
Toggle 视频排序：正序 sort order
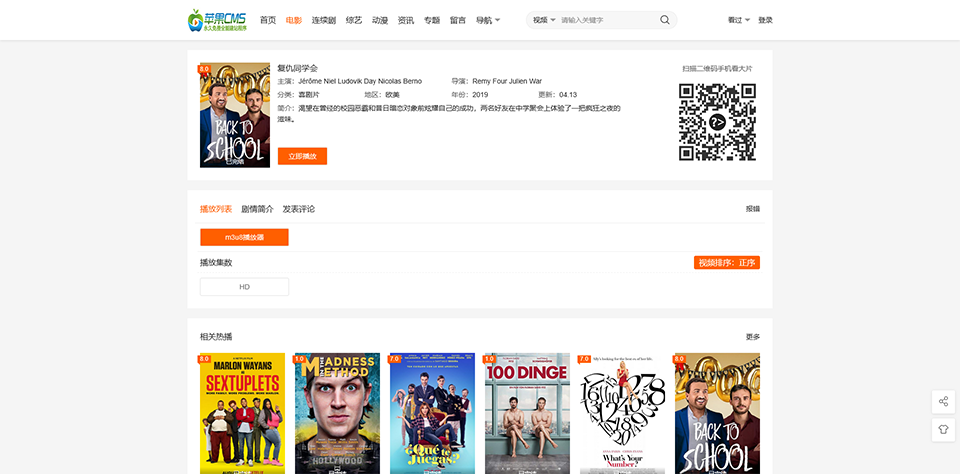[727, 263]
